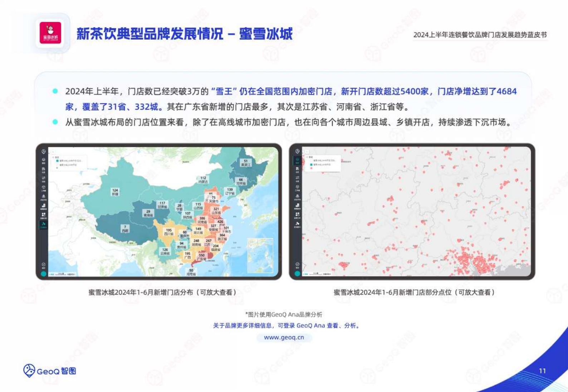Click the 51 黑龙江 label on the map

tap(246, 163)
